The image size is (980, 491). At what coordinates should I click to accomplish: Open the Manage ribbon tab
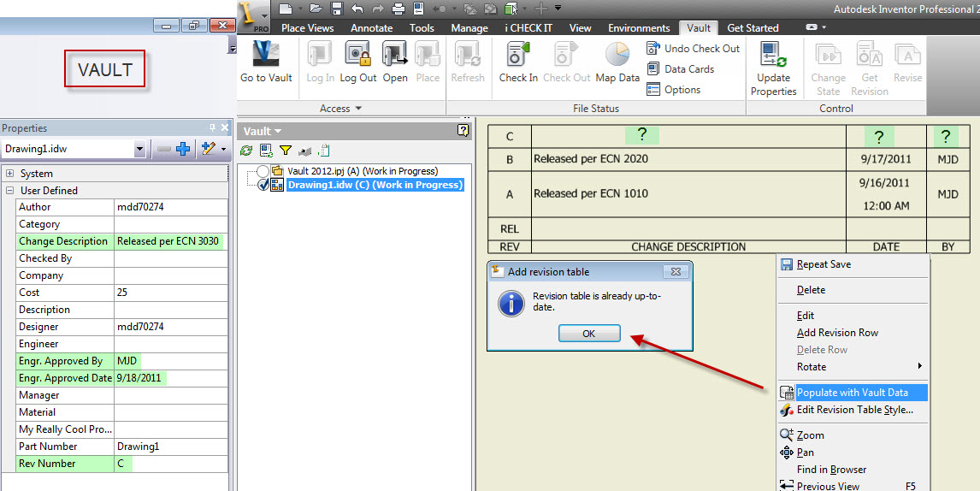pyautogui.click(x=469, y=27)
